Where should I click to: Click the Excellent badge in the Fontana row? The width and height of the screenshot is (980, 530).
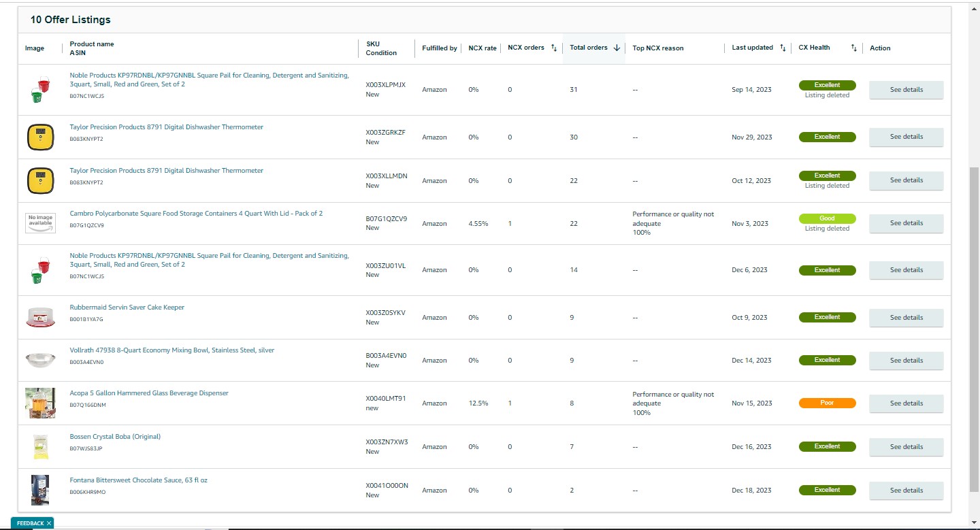coord(827,490)
